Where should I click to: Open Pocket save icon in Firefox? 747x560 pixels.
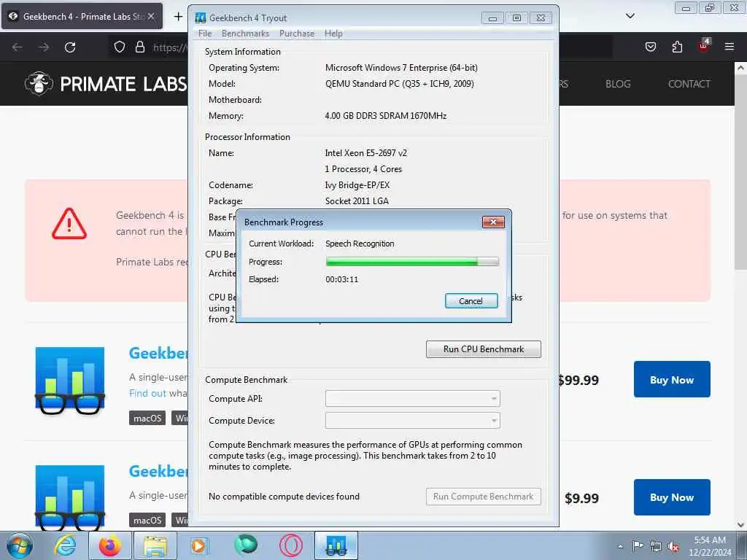(650, 47)
